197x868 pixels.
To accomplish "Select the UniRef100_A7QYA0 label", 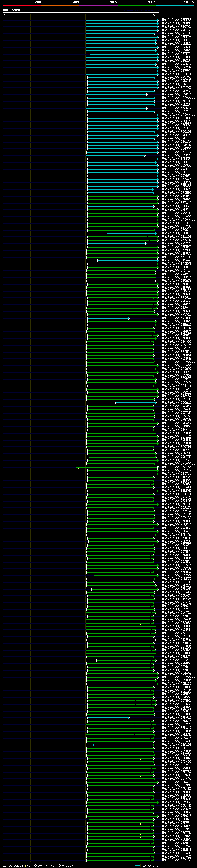I will tap(177, 101).
